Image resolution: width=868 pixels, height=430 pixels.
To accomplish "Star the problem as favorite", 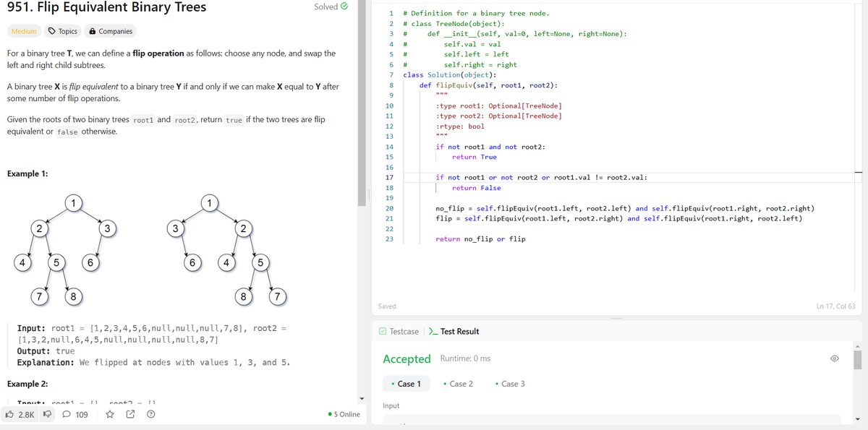I will click(110, 415).
